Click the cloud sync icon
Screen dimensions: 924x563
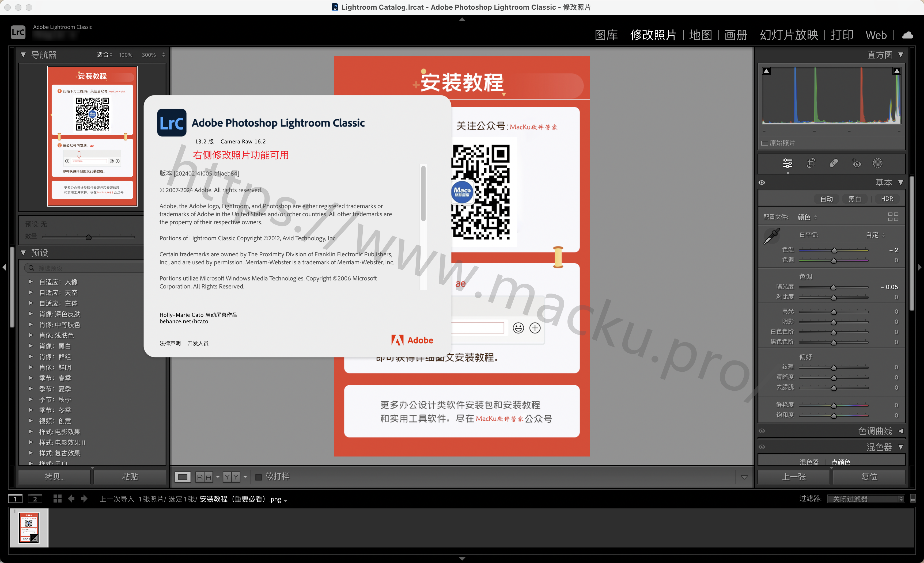[x=907, y=35]
